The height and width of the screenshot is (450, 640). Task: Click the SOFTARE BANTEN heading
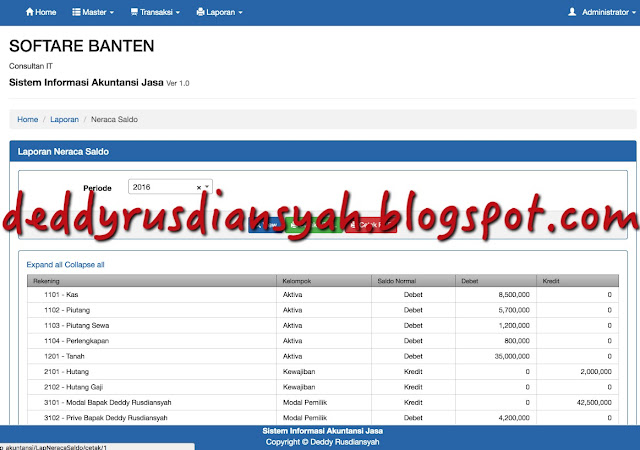[x=82, y=46]
